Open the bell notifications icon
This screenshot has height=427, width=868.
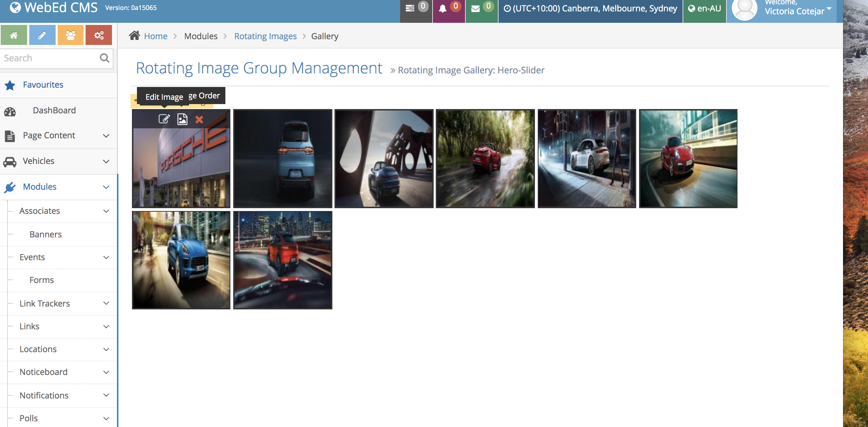click(x=443, y=9)
